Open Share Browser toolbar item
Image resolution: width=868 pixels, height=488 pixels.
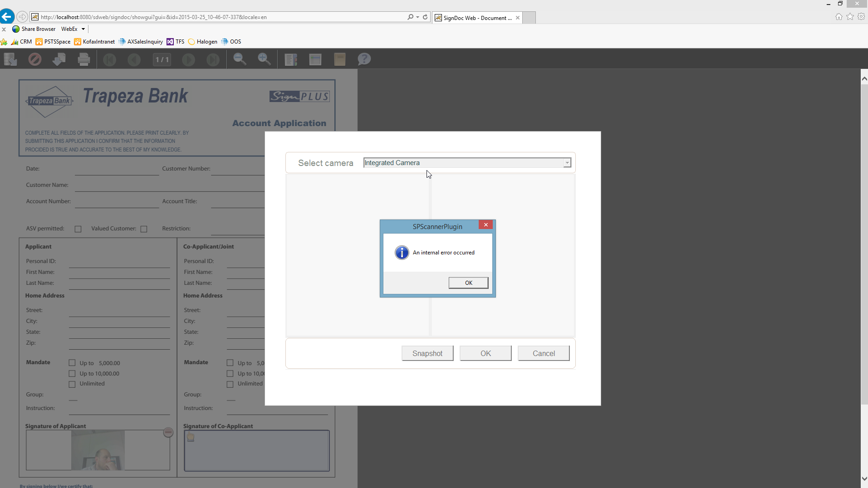[x=34, y=29]
